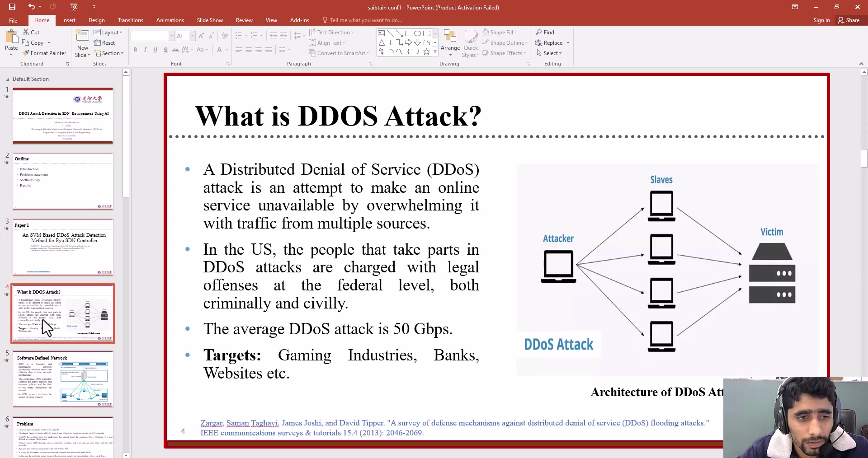Open the font size dropdown
This screenshot has width=868, height=458.
pos(192,36)
